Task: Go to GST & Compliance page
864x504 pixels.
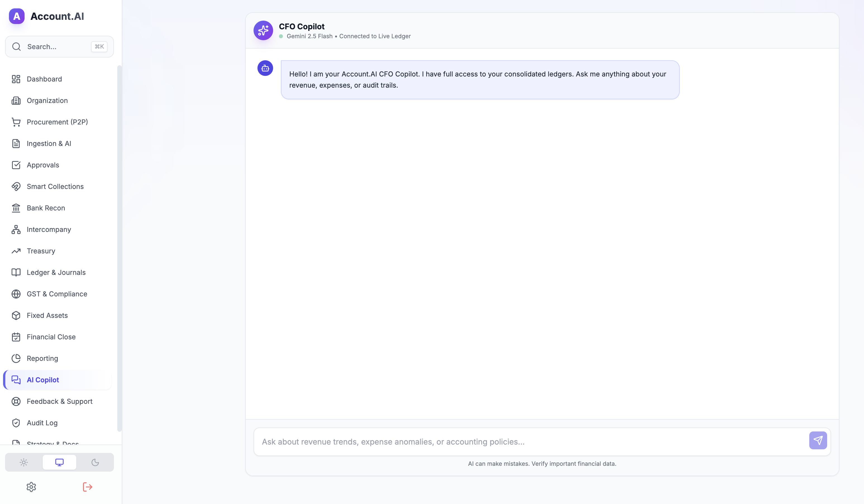Action: tap(57, 294)
